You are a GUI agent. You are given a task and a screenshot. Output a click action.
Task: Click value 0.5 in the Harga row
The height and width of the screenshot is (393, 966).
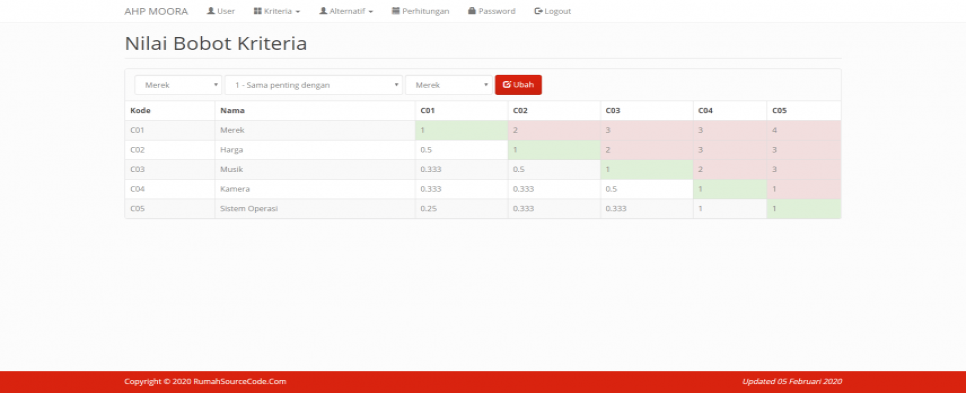tap(461, 150)
